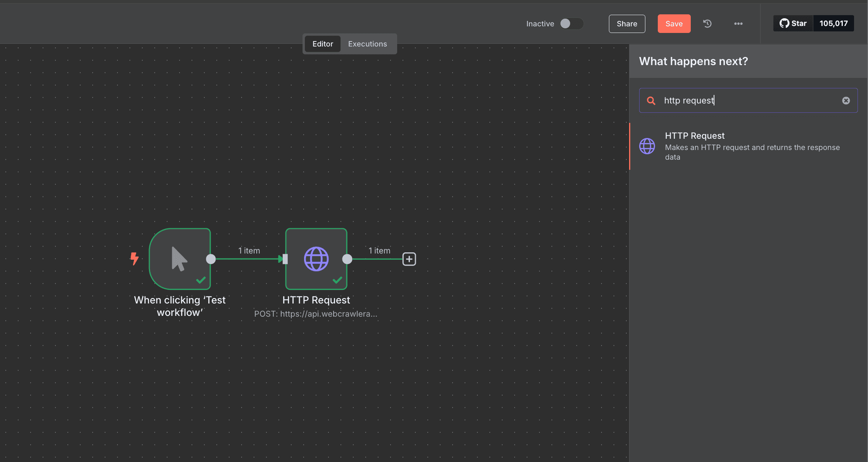Screen dimensions: 868x462
Task: Click the search magnifier icon in panel
Action: coord(651,101)
